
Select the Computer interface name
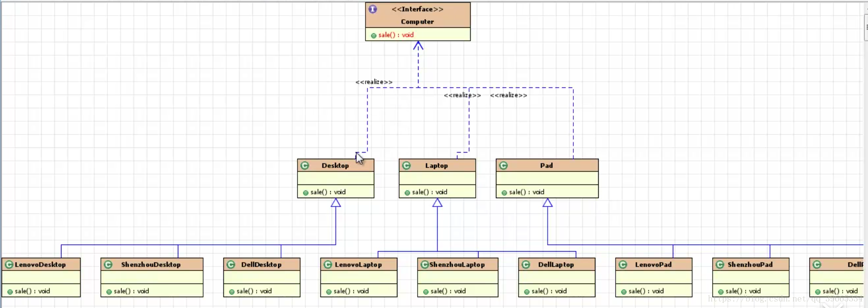417,22
